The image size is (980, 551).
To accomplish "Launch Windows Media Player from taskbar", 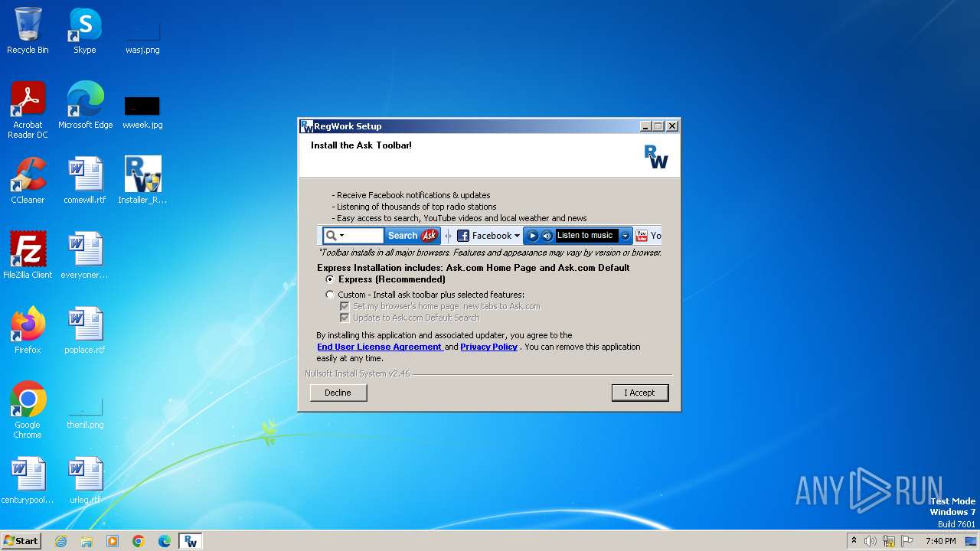I will pyautogui.click(x=113, y=541).
